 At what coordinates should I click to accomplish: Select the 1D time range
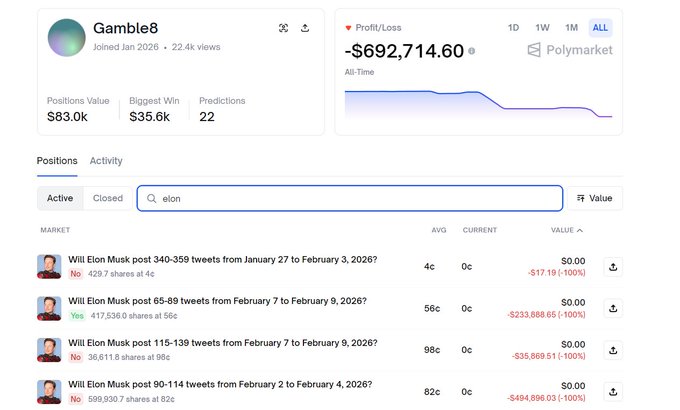click(513, 27)
